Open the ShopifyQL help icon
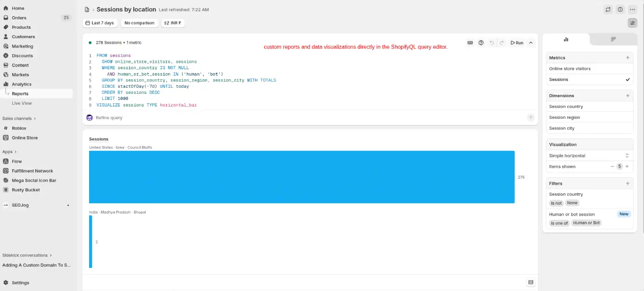644x291 pixels. [x=481, y=42]
